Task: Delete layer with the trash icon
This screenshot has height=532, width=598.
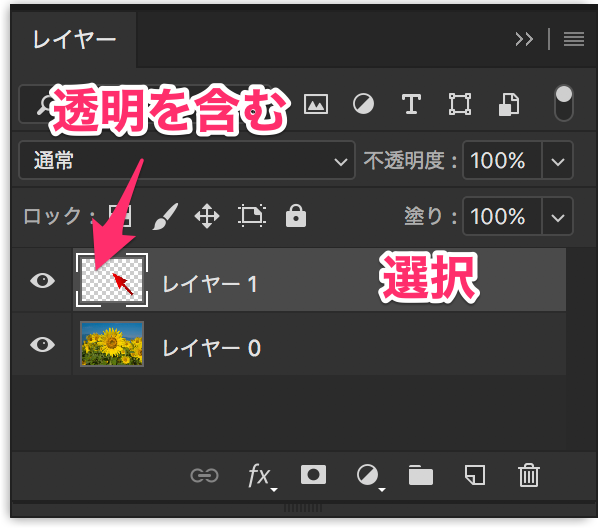Action: point(529,475)
